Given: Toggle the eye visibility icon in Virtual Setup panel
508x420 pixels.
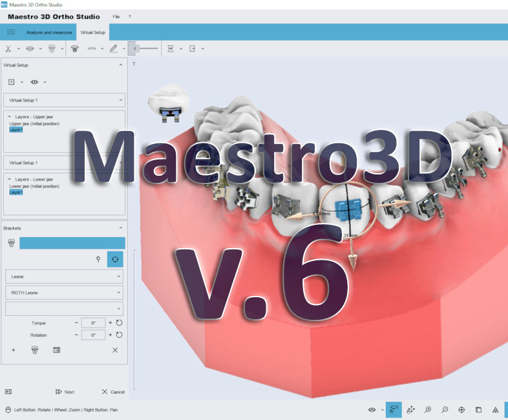Looking at the screenshot, I should (x=34, y=82).
